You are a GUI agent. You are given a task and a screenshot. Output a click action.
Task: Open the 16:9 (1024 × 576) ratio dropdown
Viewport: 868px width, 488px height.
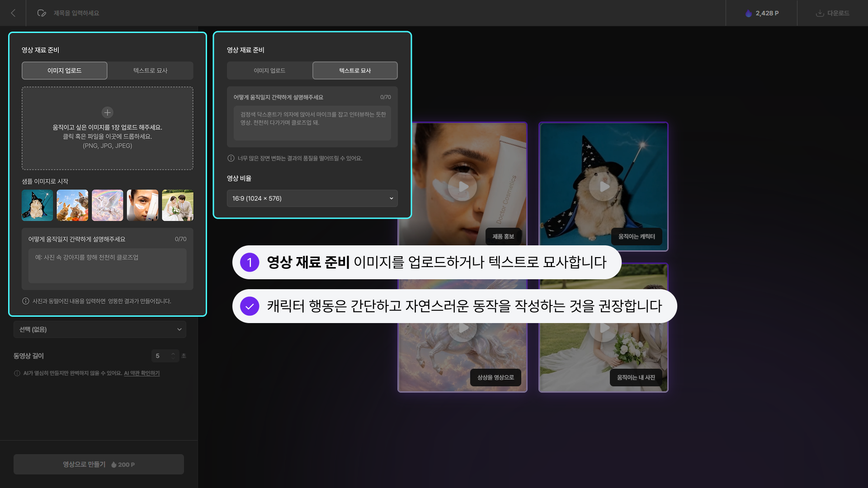[312, 198]
